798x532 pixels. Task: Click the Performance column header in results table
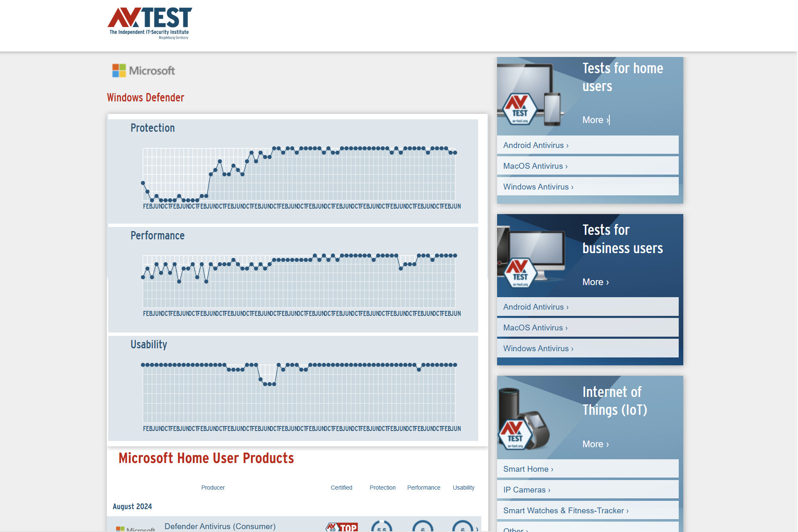424,488
